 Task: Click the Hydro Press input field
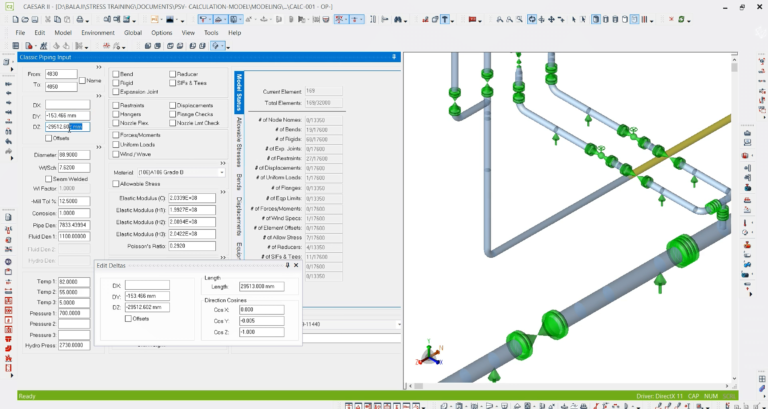pos(74,345)
